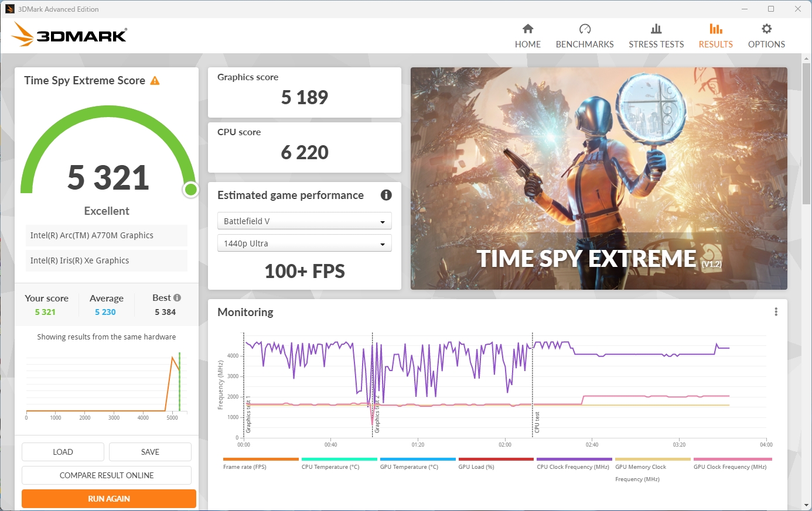Click the Monitoring panel heading

(x=245, y=312)
